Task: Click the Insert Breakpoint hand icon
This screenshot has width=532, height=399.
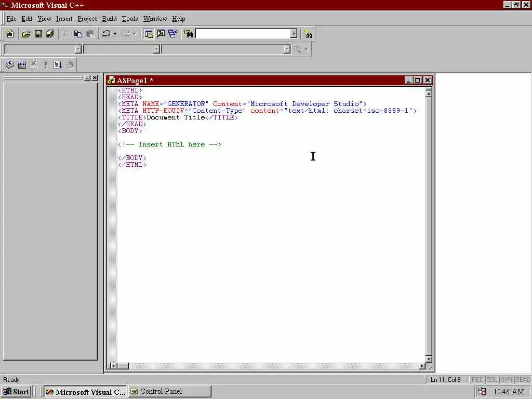Action: click(70, 65)
